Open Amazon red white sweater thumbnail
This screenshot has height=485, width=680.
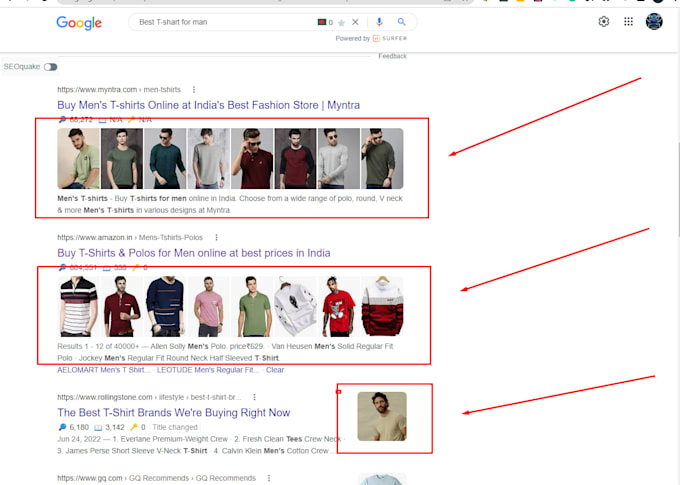click(382, 306)
